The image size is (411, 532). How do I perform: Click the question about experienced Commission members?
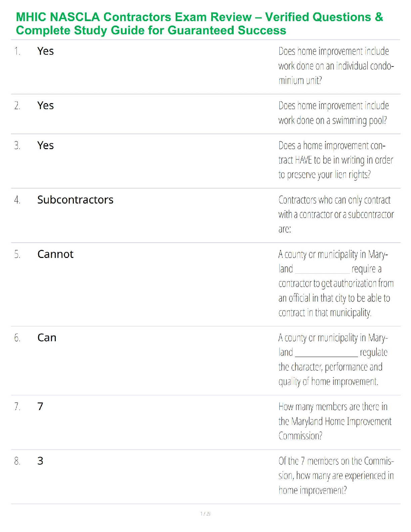[336, 476]
